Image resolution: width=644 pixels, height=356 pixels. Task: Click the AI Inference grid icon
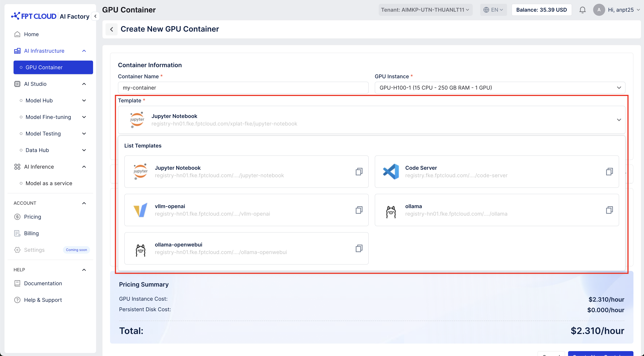pos(17,167)
